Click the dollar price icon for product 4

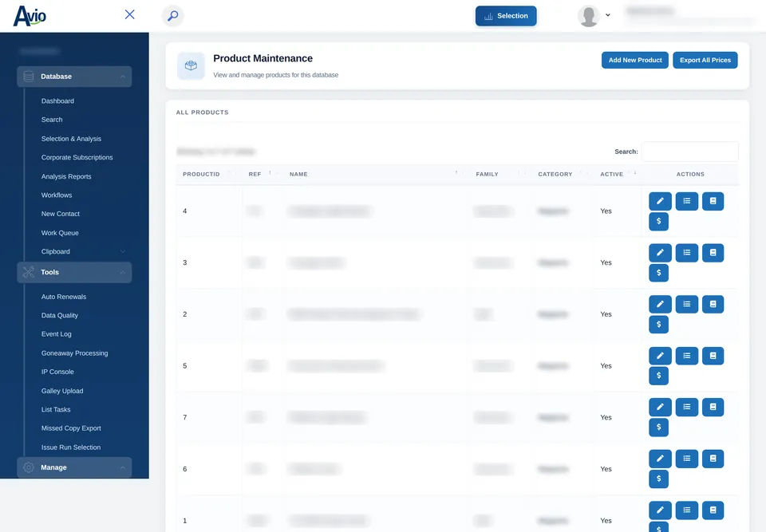pos(658,221)
